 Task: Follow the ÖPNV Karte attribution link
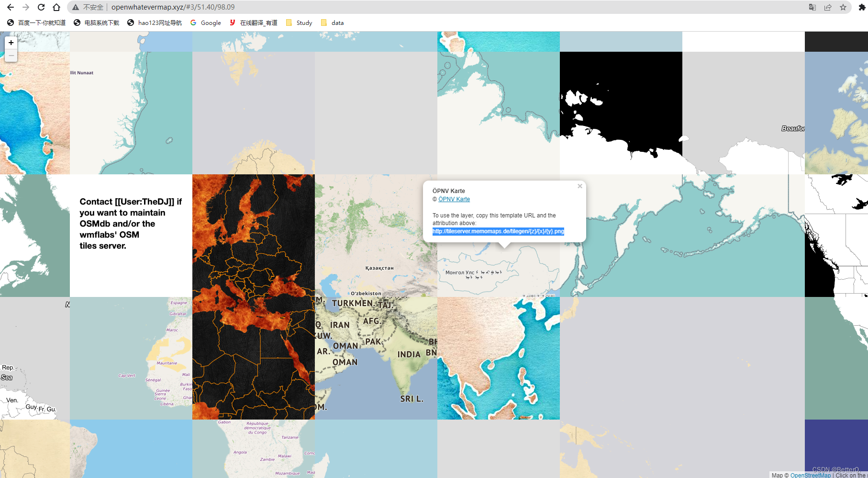454,199
